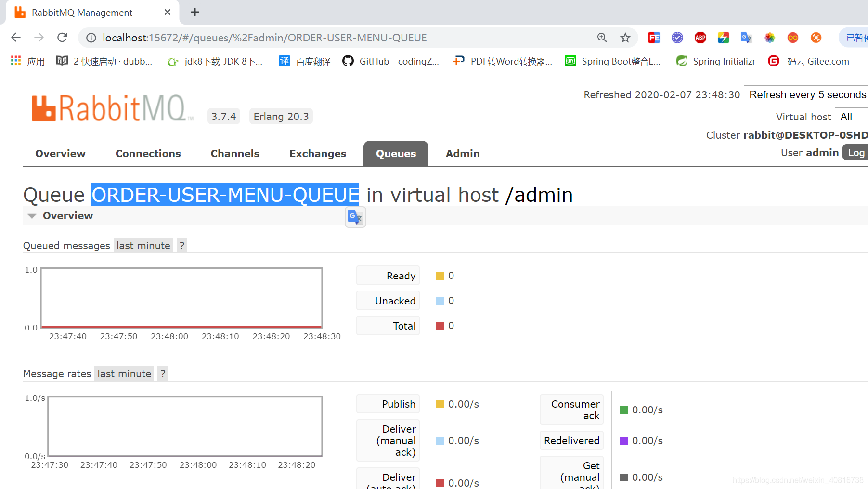Open the Virtual host All dropdown

tap(851, 117)
